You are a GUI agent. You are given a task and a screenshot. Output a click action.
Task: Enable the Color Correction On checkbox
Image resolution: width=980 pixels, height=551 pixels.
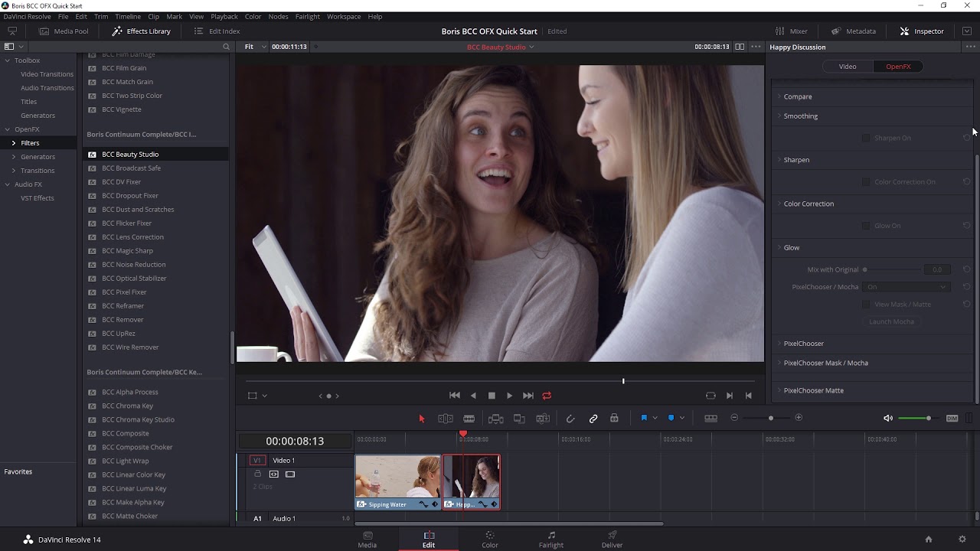[x=866, y=182]
